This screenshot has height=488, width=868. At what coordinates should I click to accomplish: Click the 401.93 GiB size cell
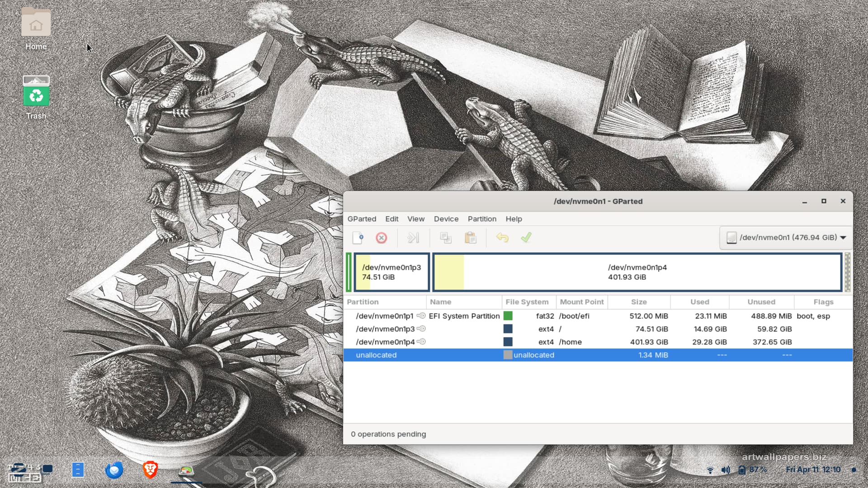[649, 342]
